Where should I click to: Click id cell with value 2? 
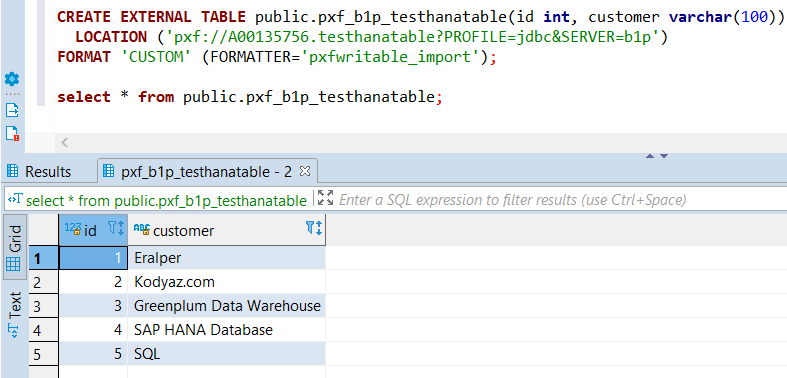pos(93,282)
